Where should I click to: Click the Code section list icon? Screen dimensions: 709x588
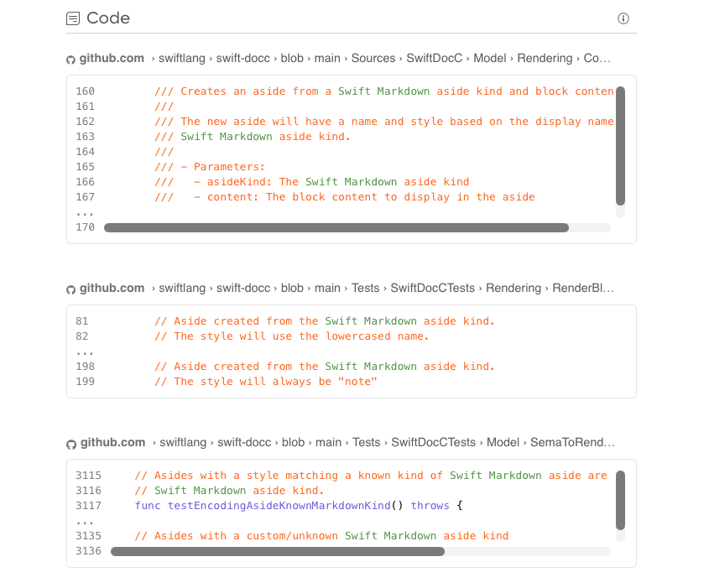click(x=72, y=18)
